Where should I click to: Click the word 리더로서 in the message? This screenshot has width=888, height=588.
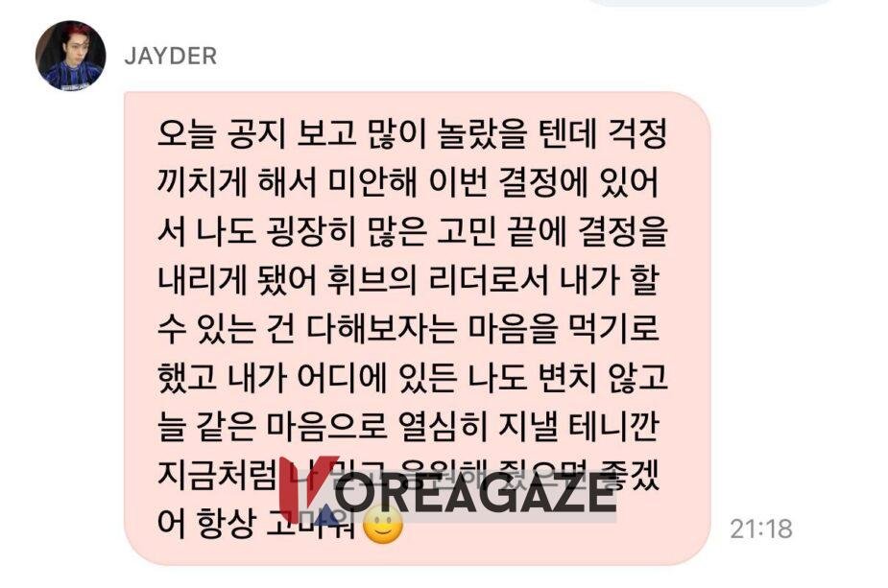coord(489,280)
